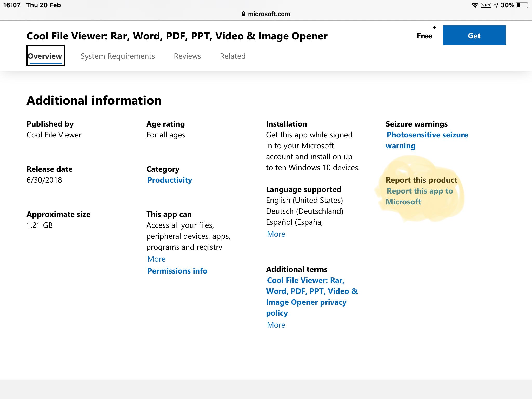Click Report this app to Microsoft
The image size is (532, 399).
(419, 196)
